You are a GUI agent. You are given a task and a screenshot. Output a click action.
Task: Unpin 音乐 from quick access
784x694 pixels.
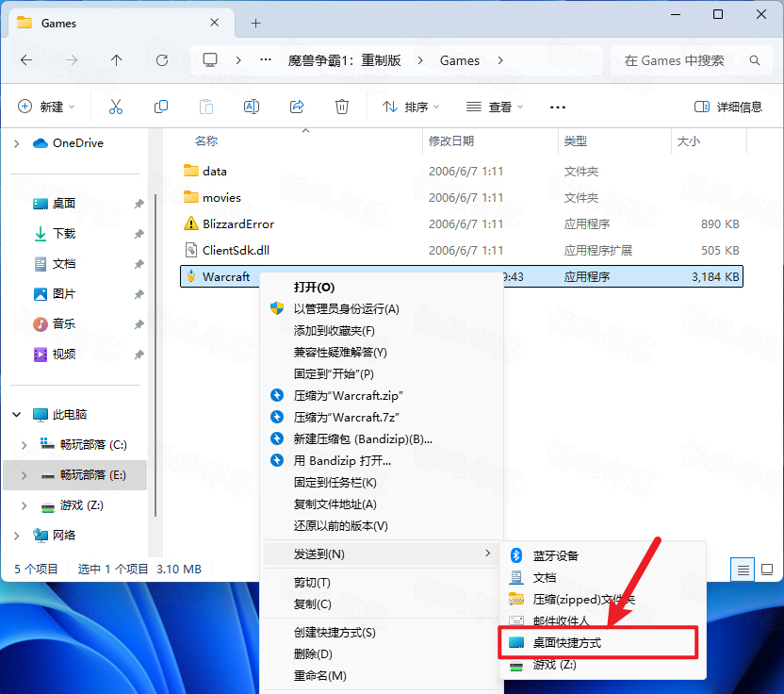tap(139, 324)
